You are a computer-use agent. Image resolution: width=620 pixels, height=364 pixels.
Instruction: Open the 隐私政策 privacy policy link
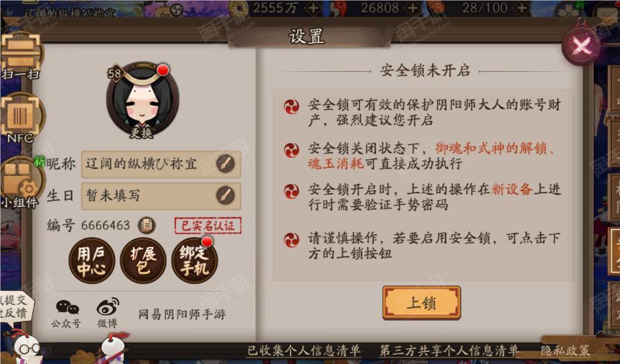click(x=566, y=350)
